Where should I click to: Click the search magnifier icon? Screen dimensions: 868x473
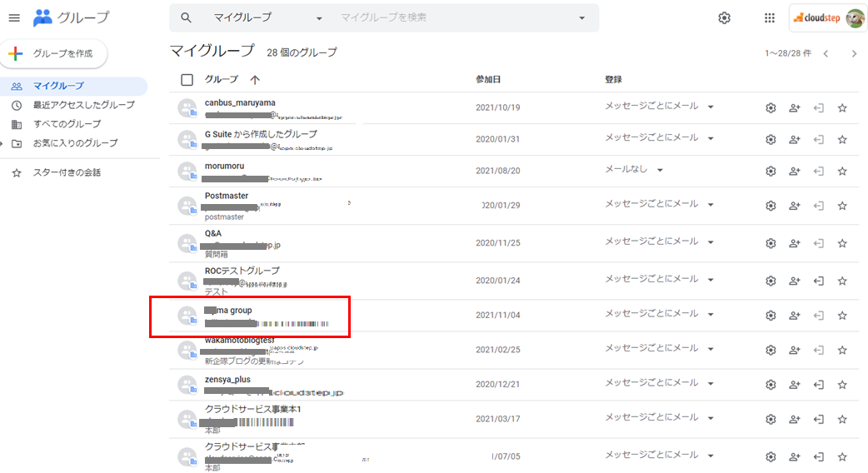pyautogui.click(x=186, y=17)
